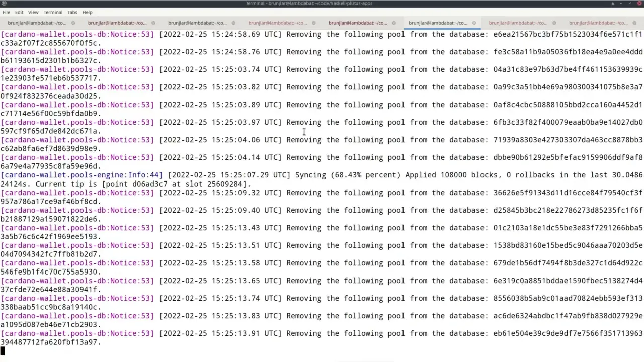Screen dimensions: 644x362
Task: Switch to the fourth terminal tab
Action: 277,23
